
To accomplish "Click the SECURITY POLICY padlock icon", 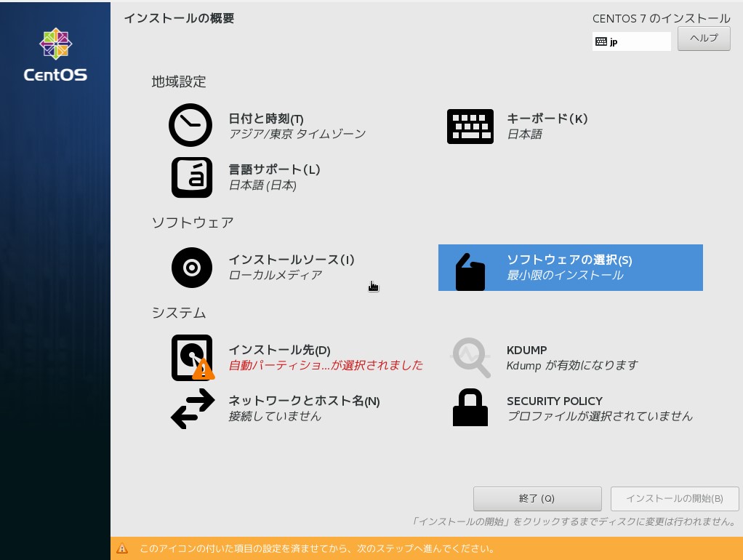I will (x=470, y=407).
